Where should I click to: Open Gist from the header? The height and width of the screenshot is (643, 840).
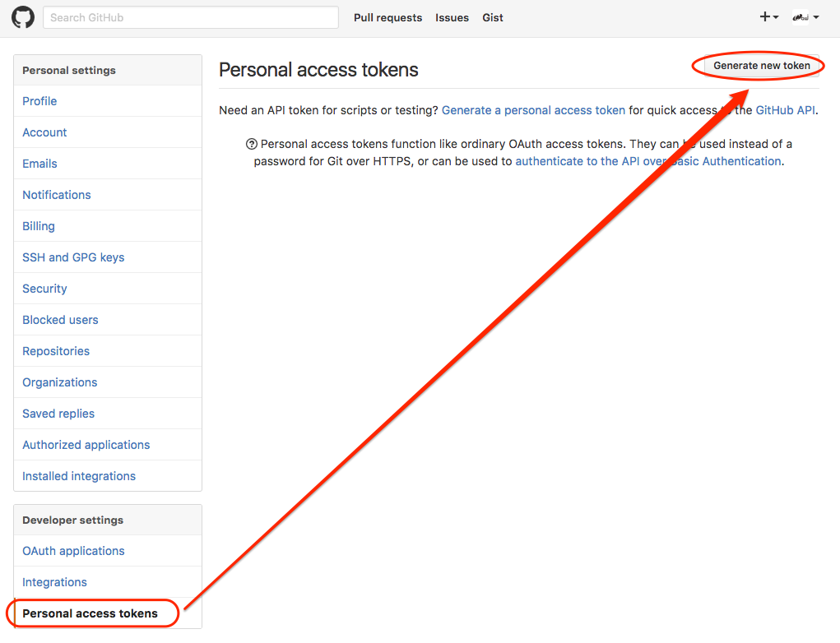click(493, 17)
